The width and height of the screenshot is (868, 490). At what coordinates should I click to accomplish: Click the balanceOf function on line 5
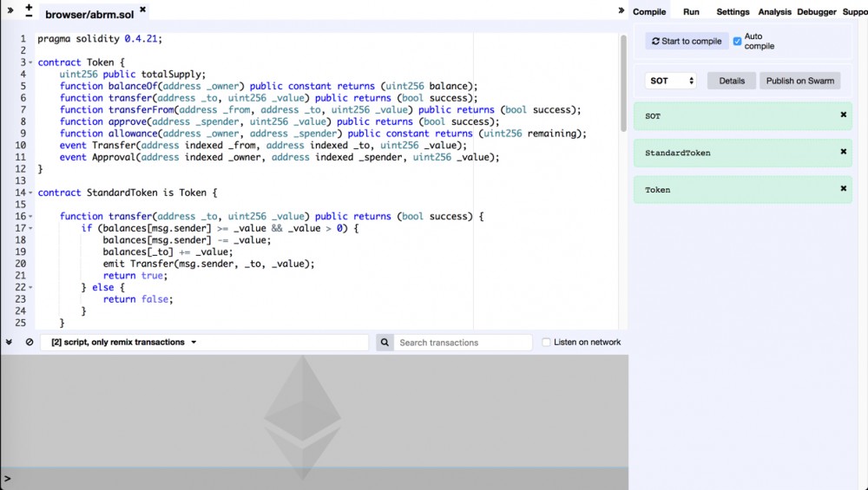[268, 86]
